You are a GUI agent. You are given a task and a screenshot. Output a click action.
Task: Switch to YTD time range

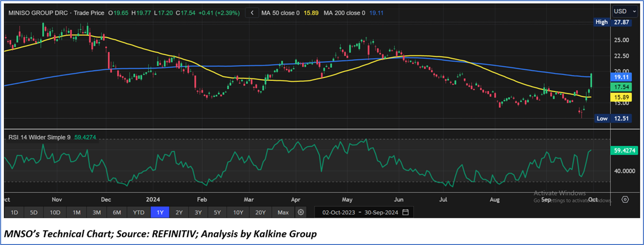pos(138,212)
